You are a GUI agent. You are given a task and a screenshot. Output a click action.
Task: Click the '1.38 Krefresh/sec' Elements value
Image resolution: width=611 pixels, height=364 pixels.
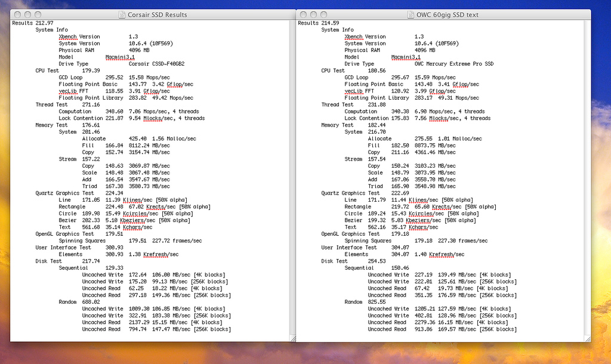[153, 254]
